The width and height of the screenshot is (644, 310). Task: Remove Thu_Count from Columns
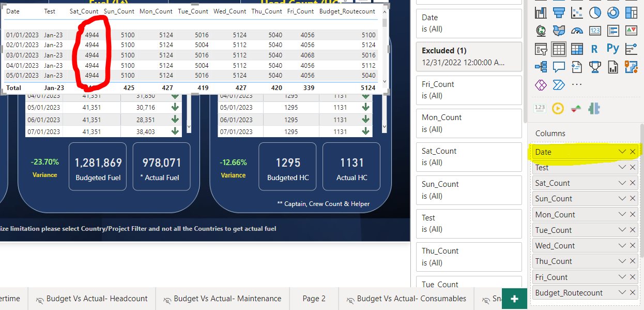pyautogui.click(x=633, y=261)
